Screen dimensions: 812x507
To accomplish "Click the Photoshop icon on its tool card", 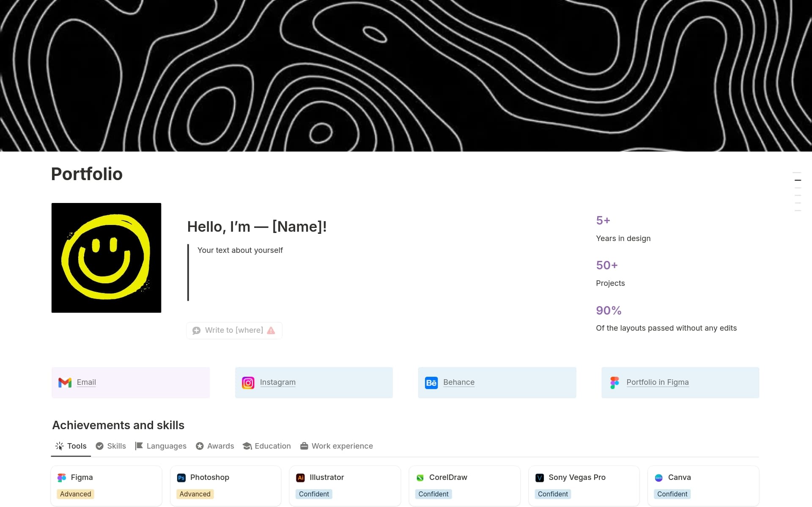I will pos(181,477).
